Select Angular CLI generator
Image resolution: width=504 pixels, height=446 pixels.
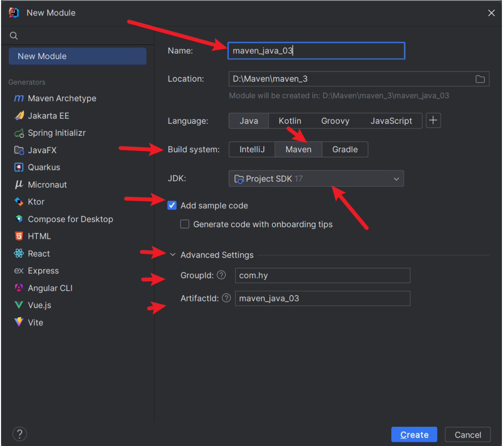pos(50,288)
